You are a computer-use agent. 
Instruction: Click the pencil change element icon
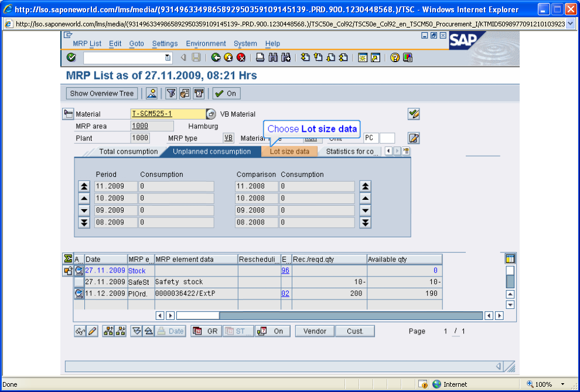92,331
